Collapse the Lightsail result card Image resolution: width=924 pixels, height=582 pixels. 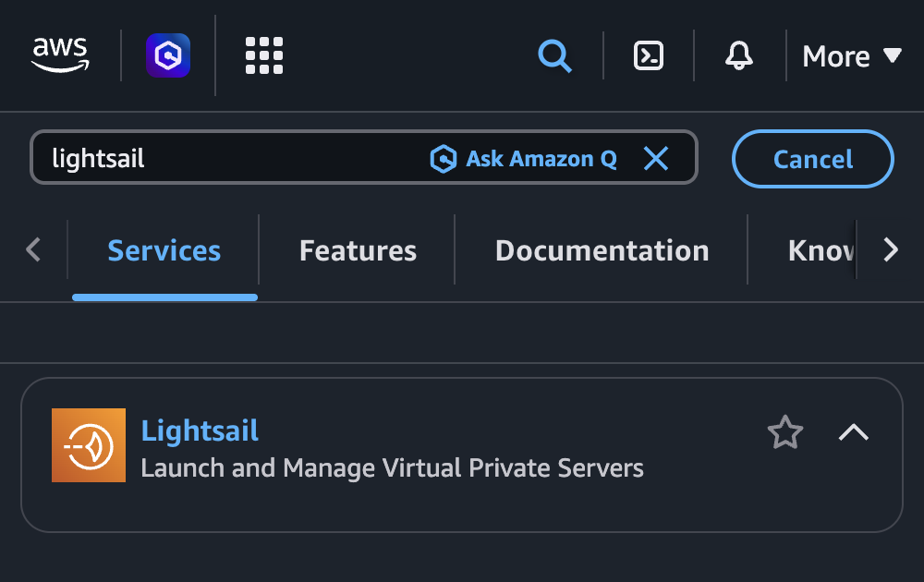853,433
